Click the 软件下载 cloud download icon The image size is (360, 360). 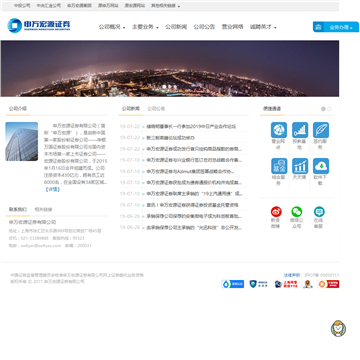(321, 166)
